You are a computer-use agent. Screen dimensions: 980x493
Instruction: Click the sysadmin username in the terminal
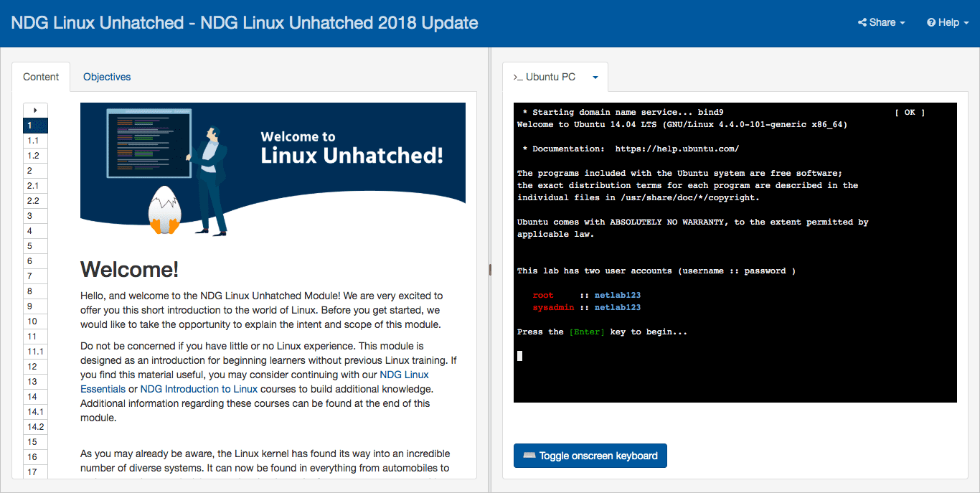[x=553, y=308]
